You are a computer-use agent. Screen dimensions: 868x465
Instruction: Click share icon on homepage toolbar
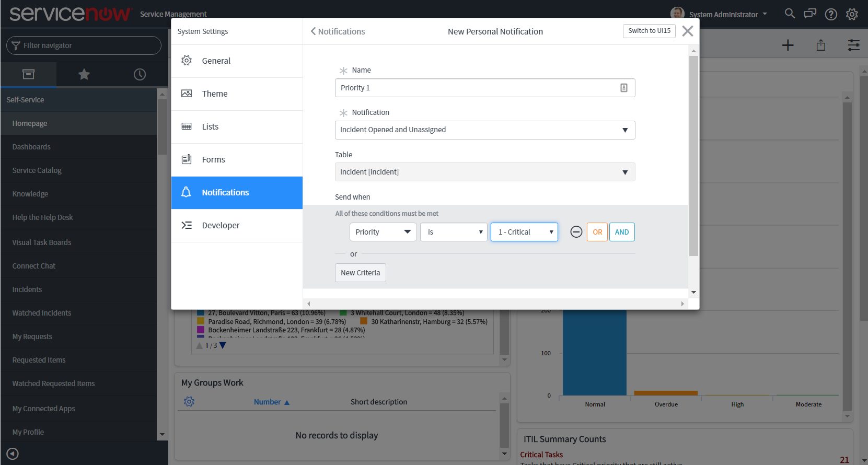(821, 45)
